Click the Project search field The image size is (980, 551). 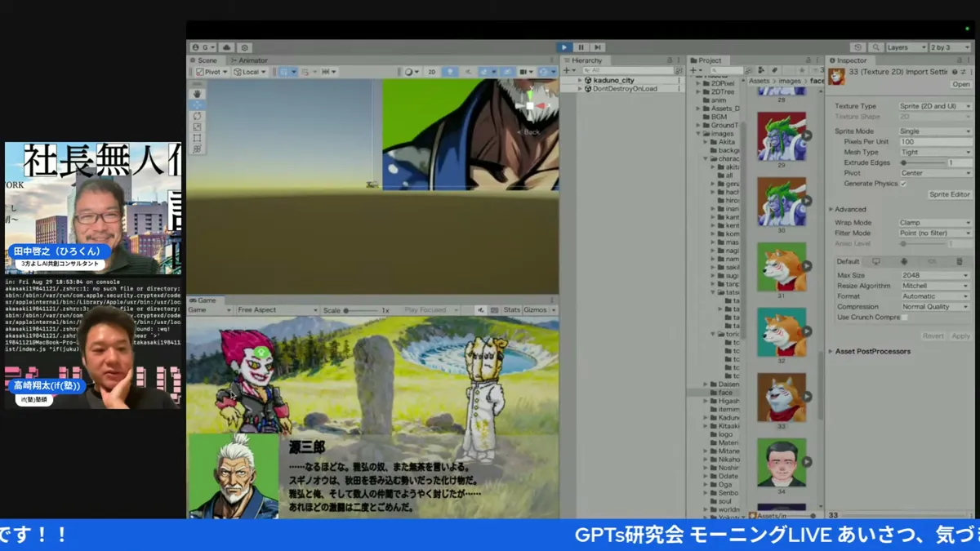tap(725, 71)
